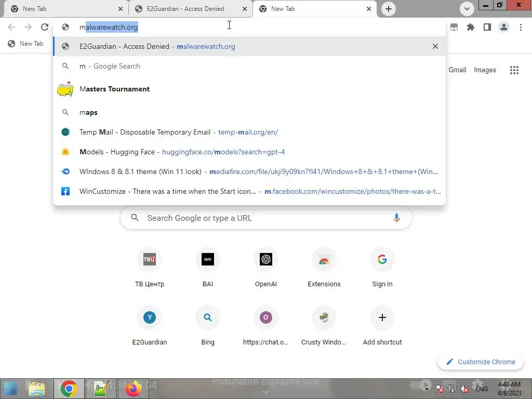532x399 pixels.
Task: Close the E2Guardian - Access Denied tab
Action: 245,9
